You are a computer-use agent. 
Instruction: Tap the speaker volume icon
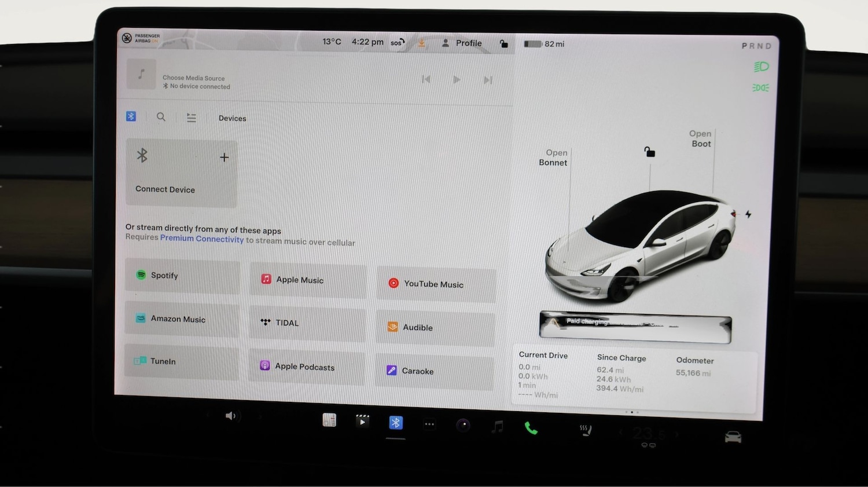click(231, 415)
